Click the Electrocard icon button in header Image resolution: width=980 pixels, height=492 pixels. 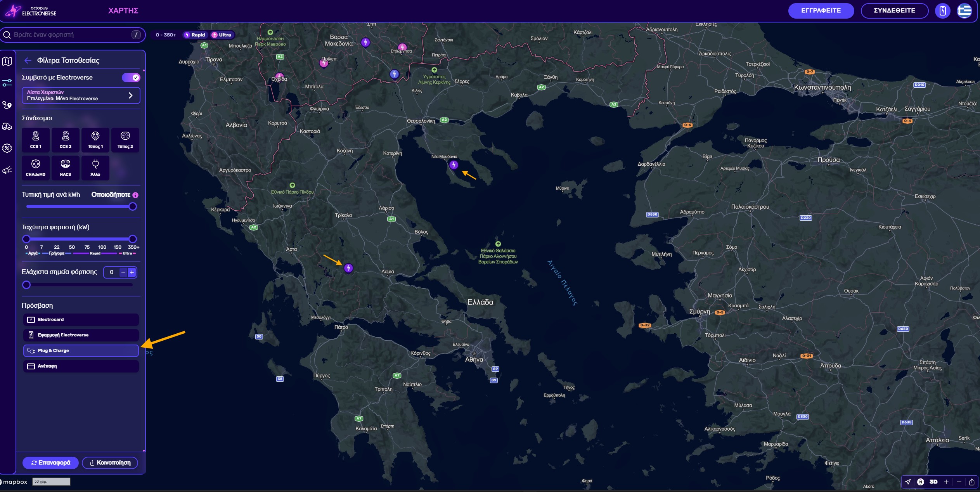[943, 10]
